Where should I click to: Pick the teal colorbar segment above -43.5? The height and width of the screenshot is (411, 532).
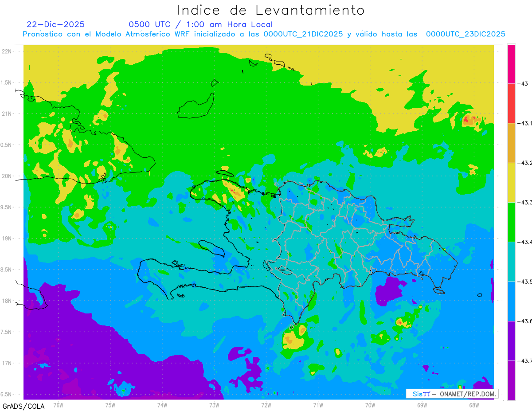point(511,262)
